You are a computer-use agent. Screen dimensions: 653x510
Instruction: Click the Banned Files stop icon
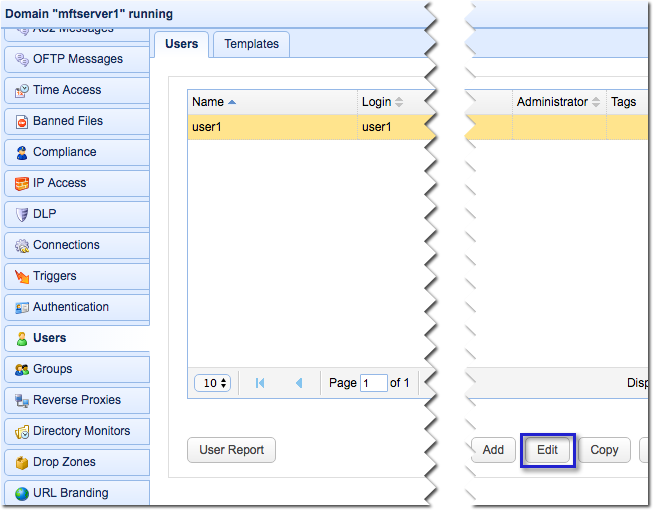pos(22,122)
